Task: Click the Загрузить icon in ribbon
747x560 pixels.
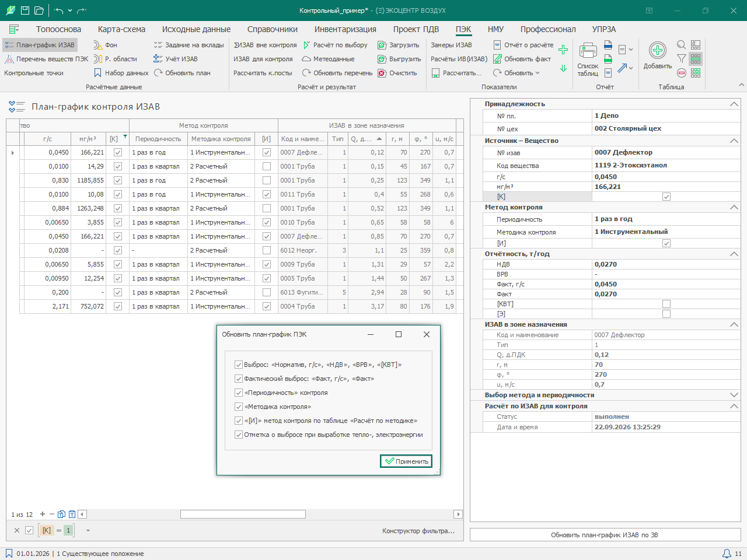Action: [x=382, y=45]
